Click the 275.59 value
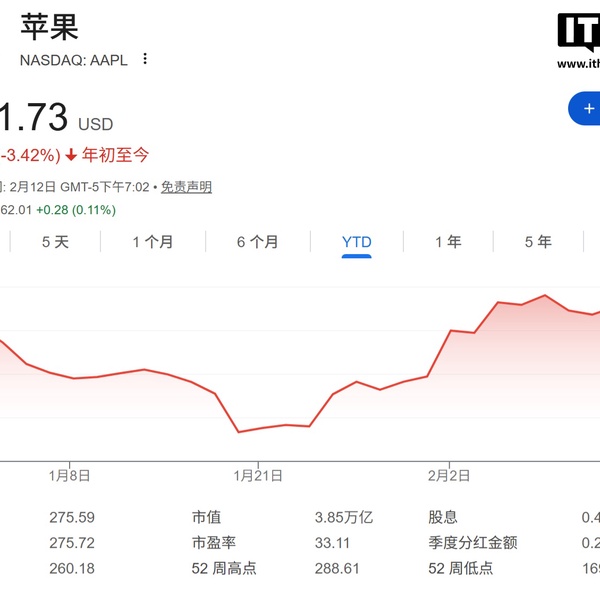 (x=72, y=517)
